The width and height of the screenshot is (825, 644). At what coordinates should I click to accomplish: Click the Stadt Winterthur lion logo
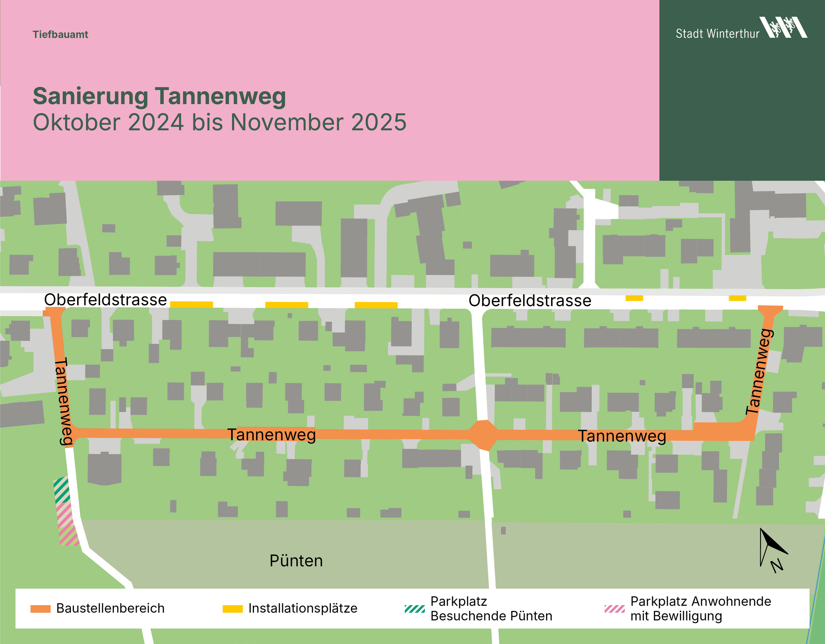[x=783, y=27]
